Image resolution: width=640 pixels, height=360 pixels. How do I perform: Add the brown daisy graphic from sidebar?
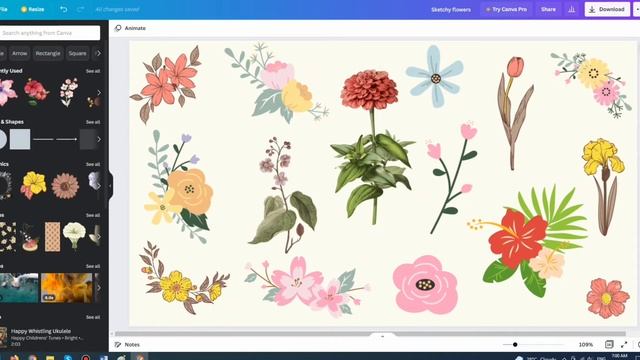pos(65,186)
